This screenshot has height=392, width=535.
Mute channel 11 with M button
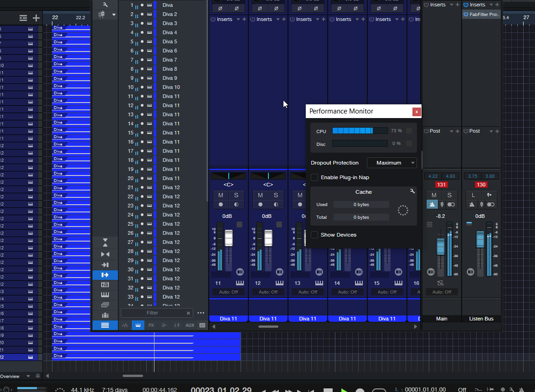[x=221, y=195]
